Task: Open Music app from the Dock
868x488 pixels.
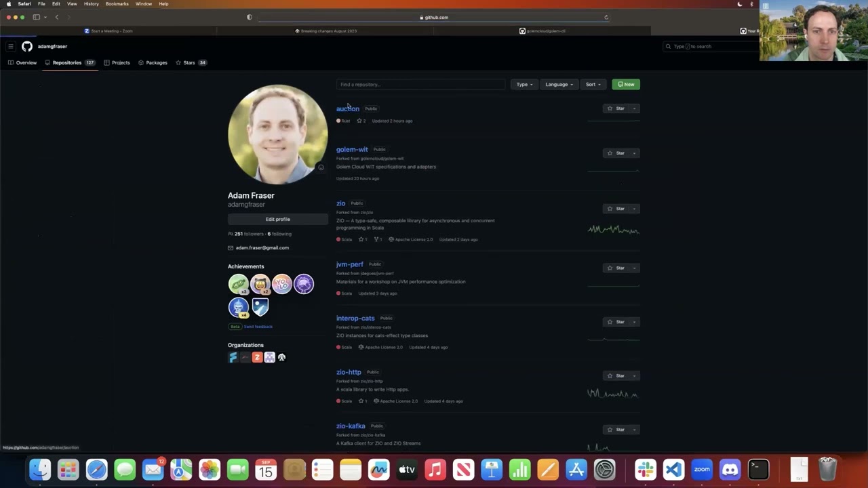Action: (435, 469)
